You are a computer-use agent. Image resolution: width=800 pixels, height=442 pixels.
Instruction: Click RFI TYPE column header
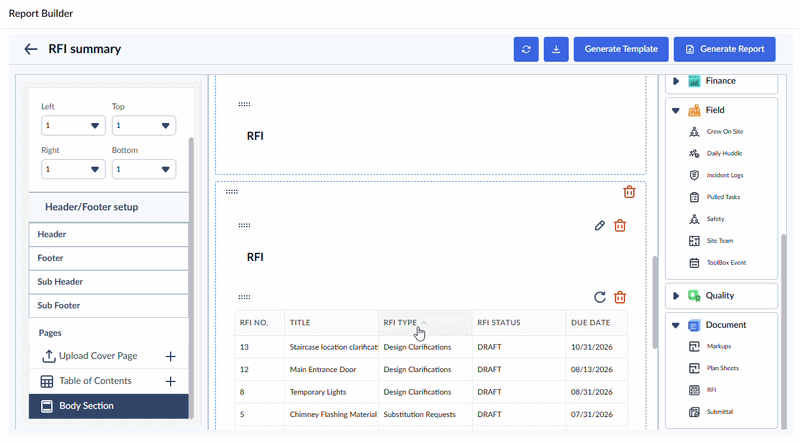(425, 323)
